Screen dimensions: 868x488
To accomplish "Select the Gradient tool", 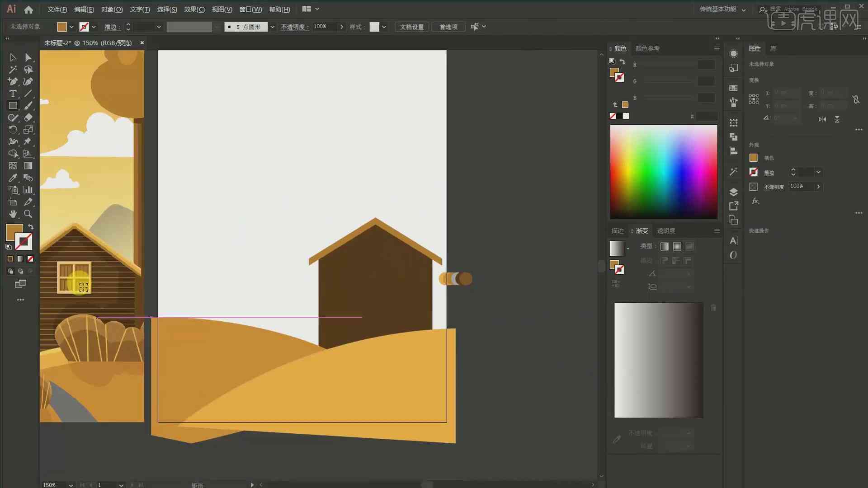I will click(x=28, y=166).
